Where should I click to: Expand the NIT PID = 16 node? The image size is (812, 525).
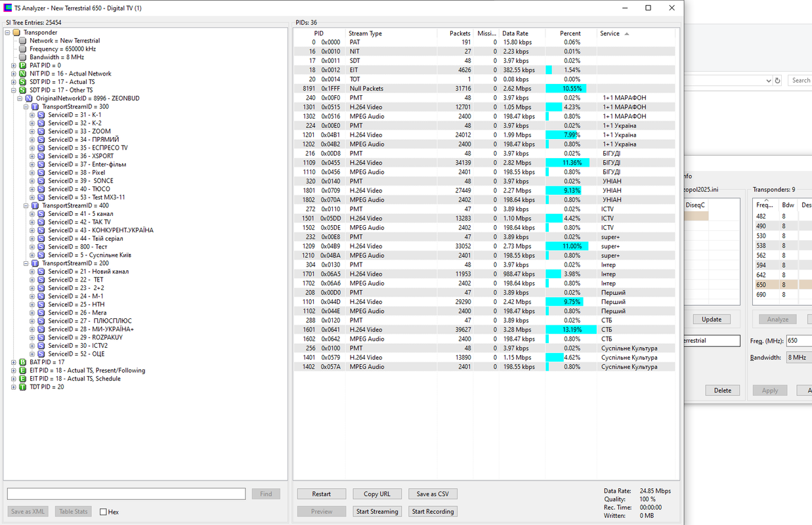(x=13, y=73)
